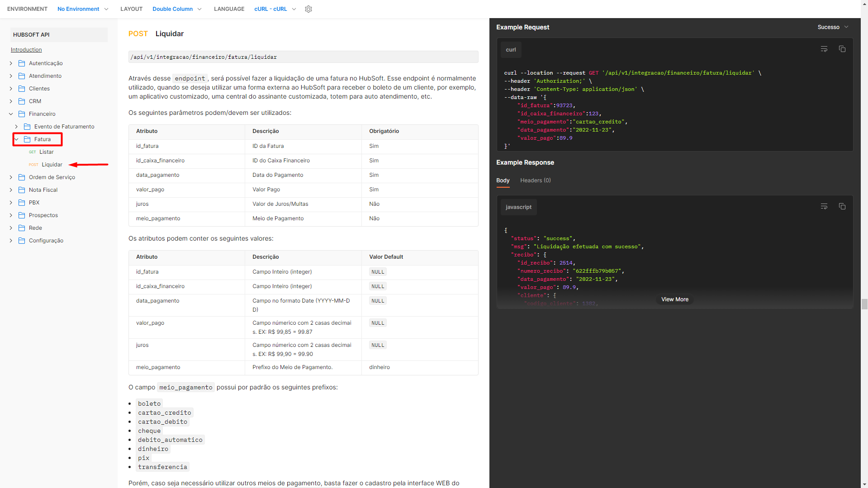
Task: Open the Clientes folder label
Action: pyautogui.click(x=39, y=89)
